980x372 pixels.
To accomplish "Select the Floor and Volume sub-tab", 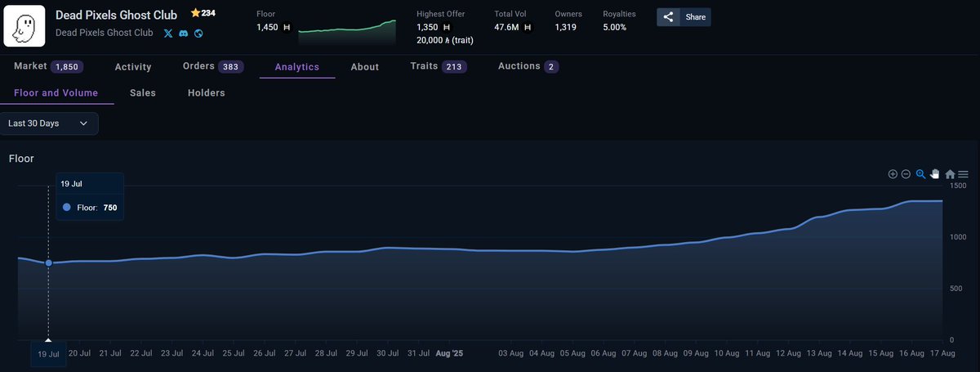I will click(x=56, y=93).
